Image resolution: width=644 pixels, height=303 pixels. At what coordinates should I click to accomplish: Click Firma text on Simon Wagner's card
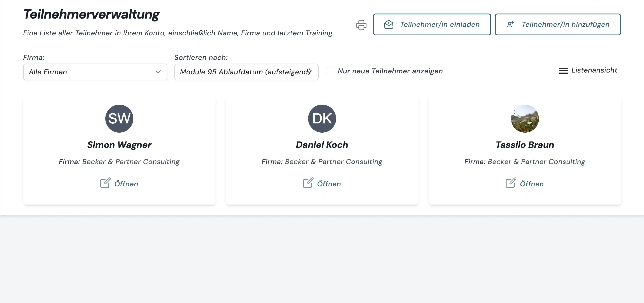[x=119, y=162]
